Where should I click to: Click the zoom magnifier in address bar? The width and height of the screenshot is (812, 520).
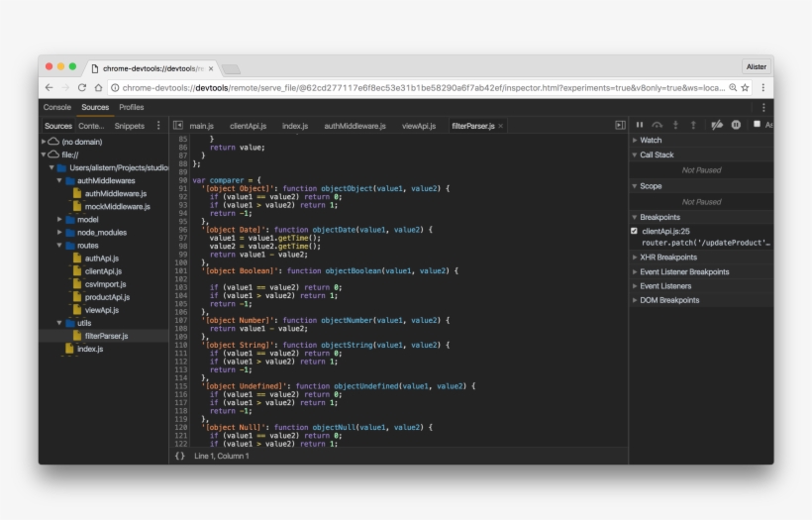733,87
